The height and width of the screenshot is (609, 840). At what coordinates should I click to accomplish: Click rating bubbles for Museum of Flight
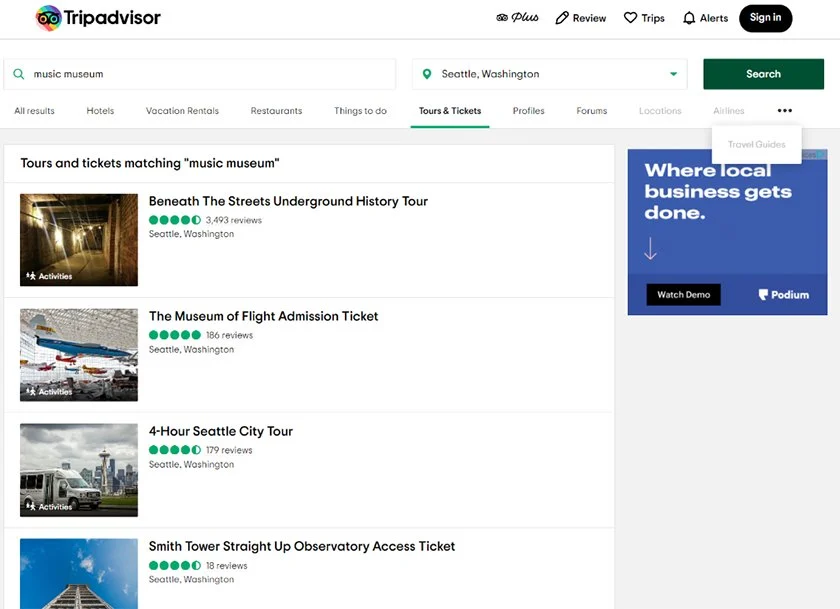pos(175,335)
